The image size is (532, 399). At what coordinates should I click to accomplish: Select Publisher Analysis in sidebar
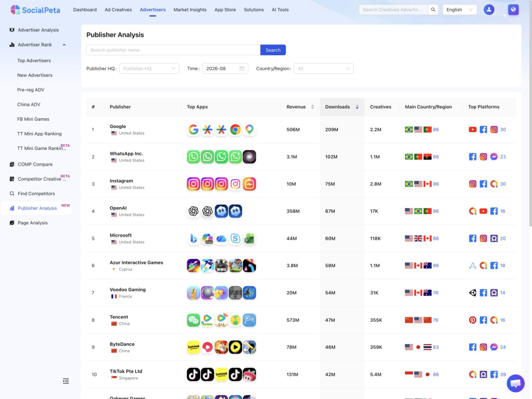click(37, 208)
